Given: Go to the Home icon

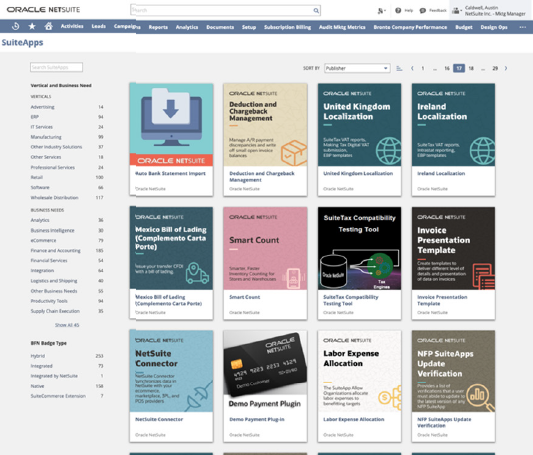Looking at the screenshot, I should point(49,26).
